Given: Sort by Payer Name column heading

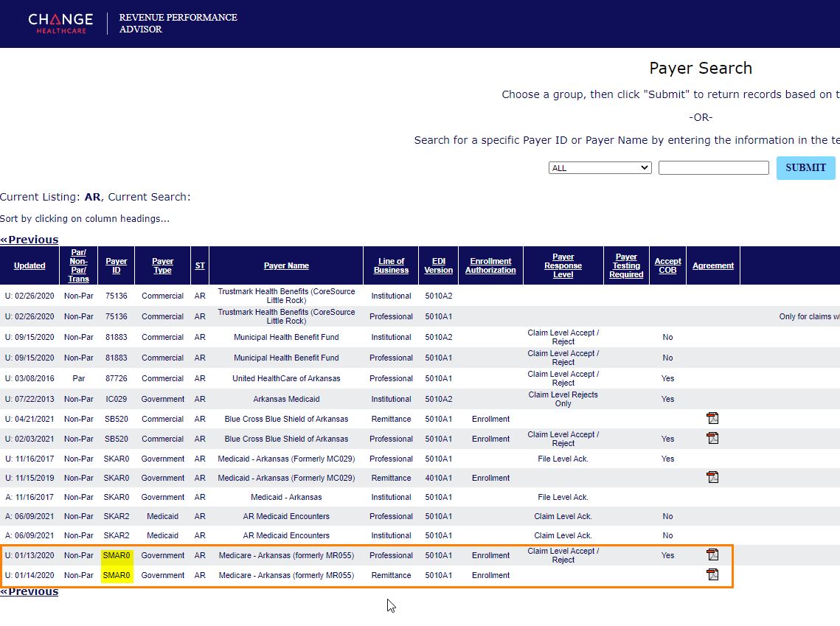Looking at the screenshot, I should pyautogui.click(x=286, y=265).
